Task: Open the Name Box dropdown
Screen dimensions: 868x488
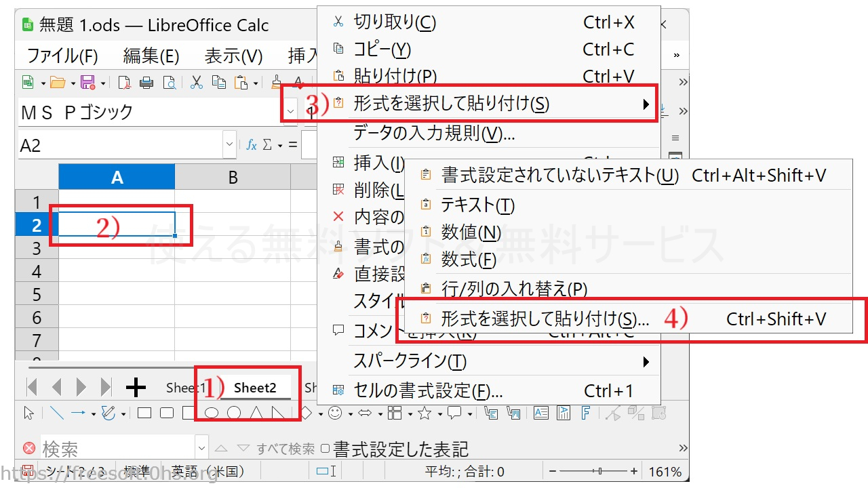Action: click(229, 145)
